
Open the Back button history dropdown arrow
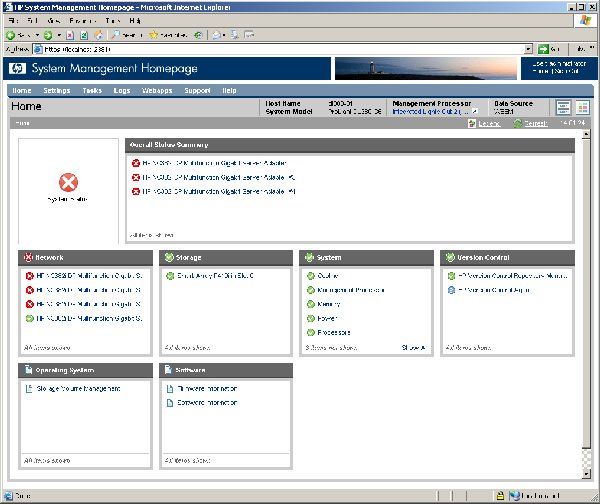38,35
